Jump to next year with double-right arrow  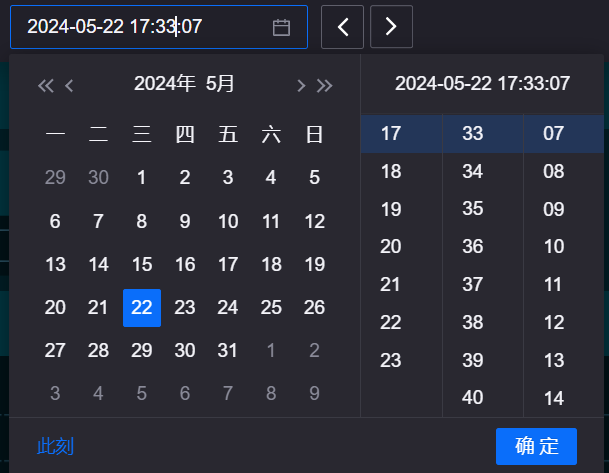click(324, 86)
